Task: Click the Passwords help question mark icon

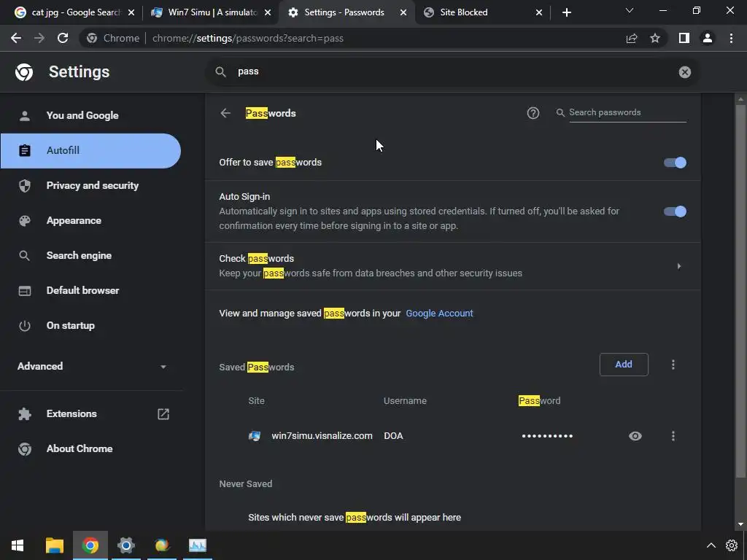Action: point(533,113)
